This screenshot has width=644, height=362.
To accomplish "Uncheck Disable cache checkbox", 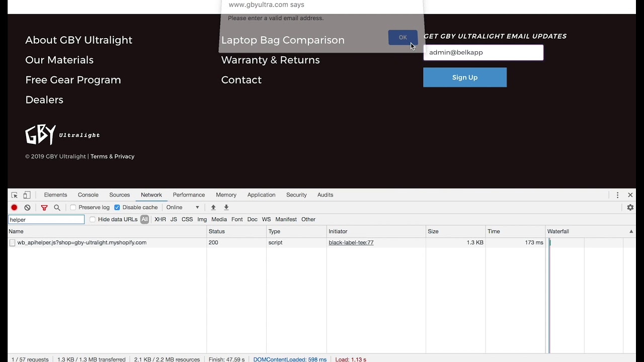I will (x=117, y=207).
